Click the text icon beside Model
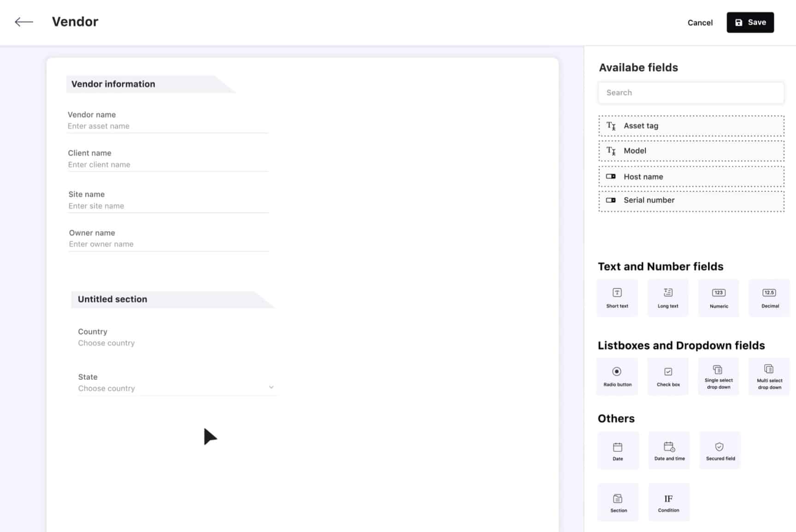 [611, 151]
